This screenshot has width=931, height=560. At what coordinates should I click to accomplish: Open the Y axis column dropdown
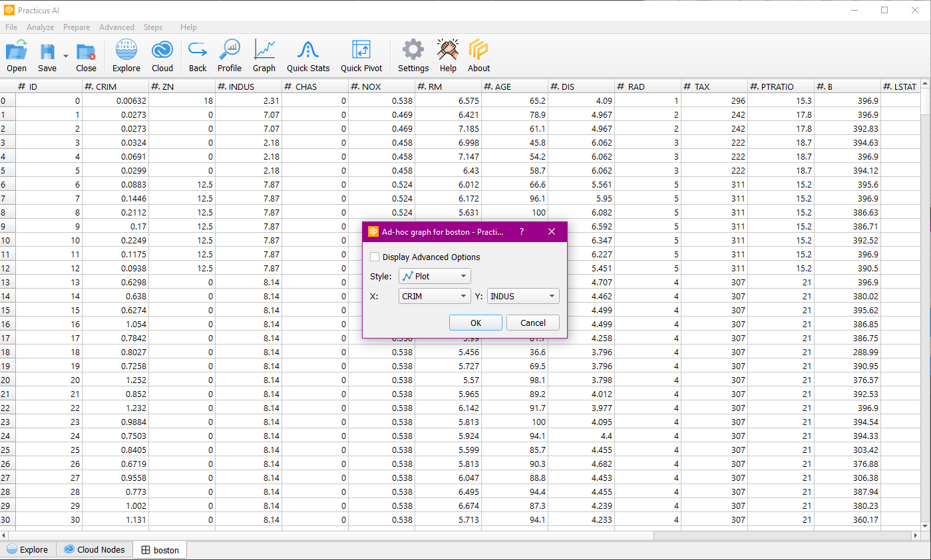click(x=523, y=297)
